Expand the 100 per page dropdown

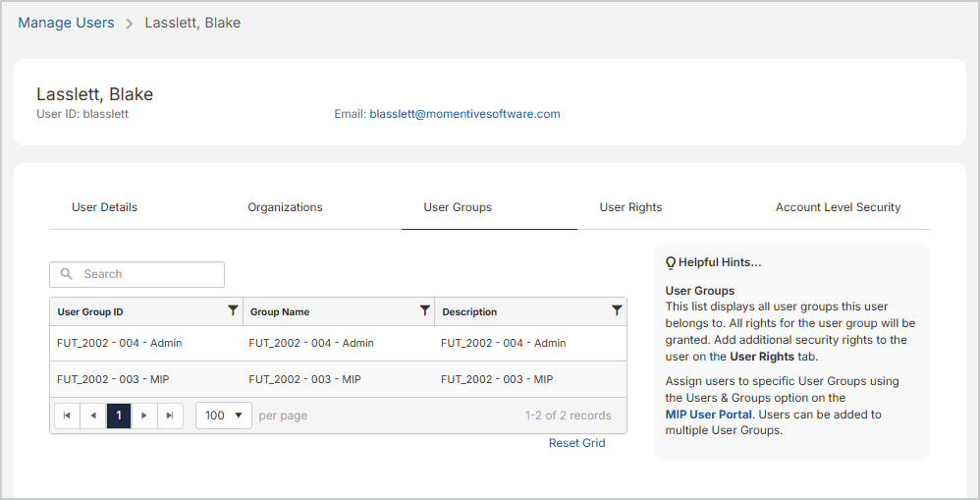pyautogui.click(x=223, y=416)
